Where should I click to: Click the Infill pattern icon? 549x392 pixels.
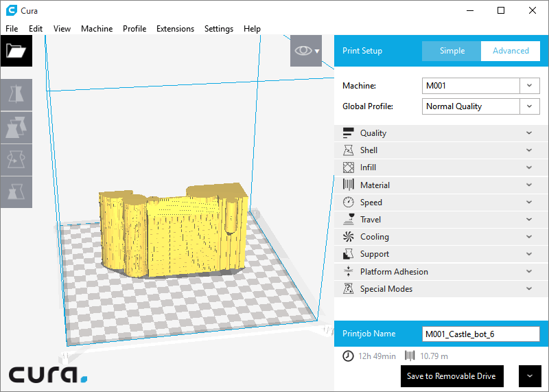tap(348, 168)
